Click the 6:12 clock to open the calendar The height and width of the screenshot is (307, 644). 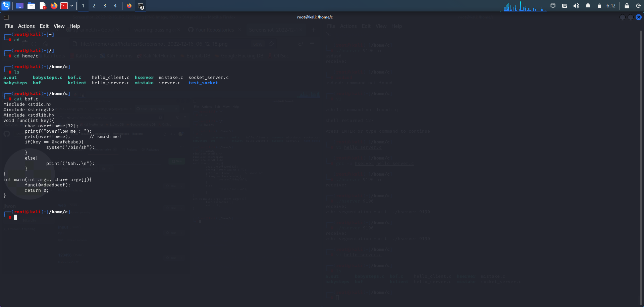[611, 6]
